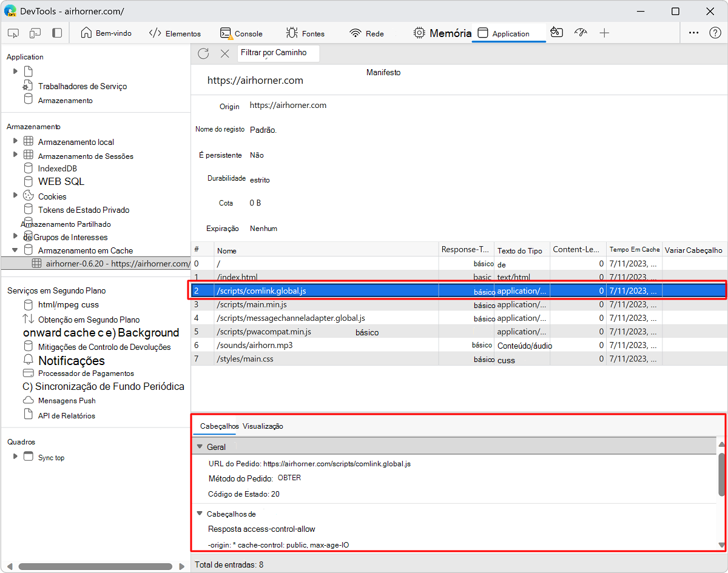Viewport: 728px width, 573px height.
Task: Open the Edge DevTools window icon
Action: pyautogui.click(x=10, y=11)
